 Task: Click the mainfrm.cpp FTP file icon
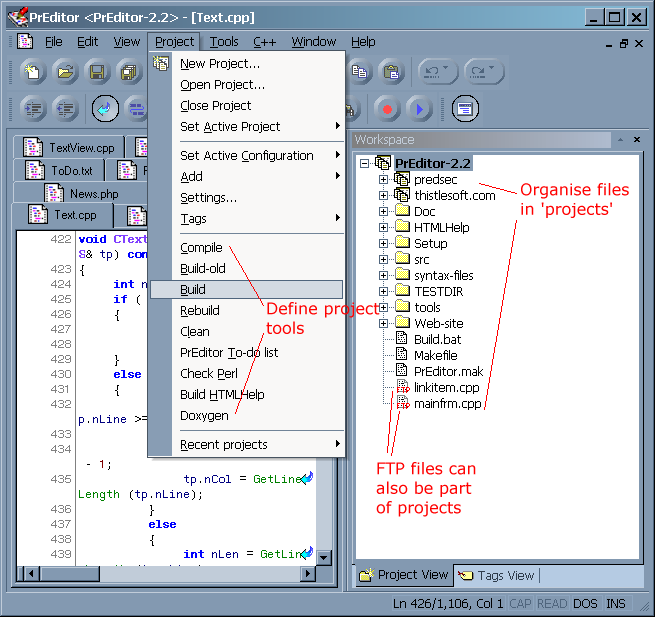(403, 403)
